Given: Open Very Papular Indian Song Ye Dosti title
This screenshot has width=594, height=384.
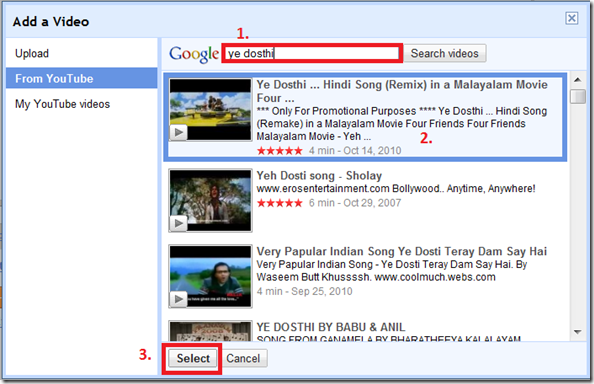Looking at the screenshot, I should tap(402, 251).
